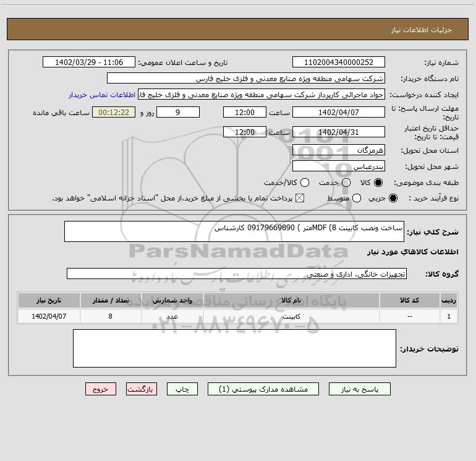Click the ردیف column header

pos(449,300)
